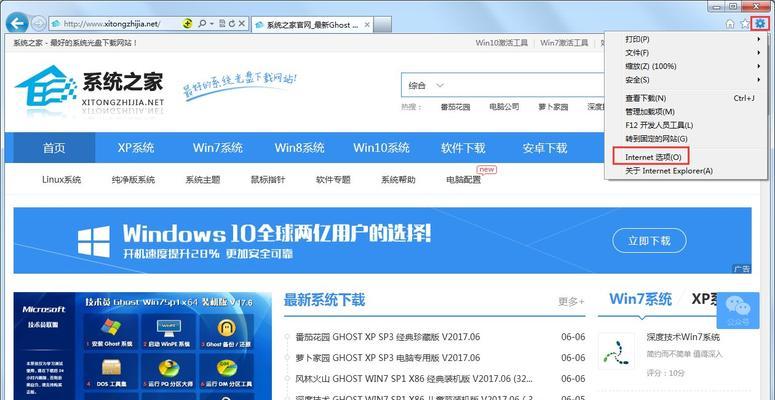The width and height of the screenshot is (775, 400).
Task: Click the 深度技术Win7系统 thumbnail image
Action: click(x=616, y=351)
